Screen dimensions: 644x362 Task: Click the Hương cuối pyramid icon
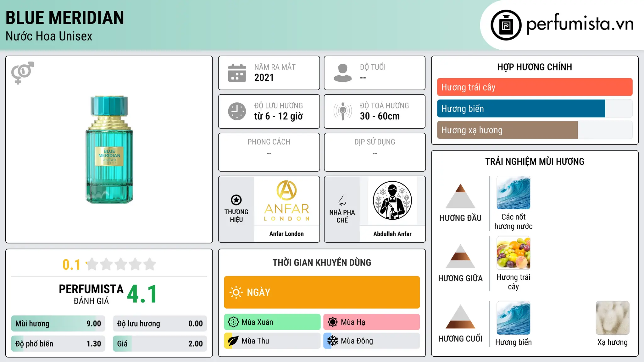[x=460, y=316]
